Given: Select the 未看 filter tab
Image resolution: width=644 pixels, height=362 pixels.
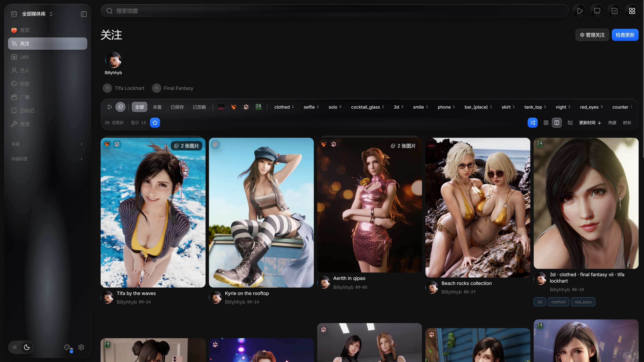Looking at the screenshot, I should click(x=157, y=107).
